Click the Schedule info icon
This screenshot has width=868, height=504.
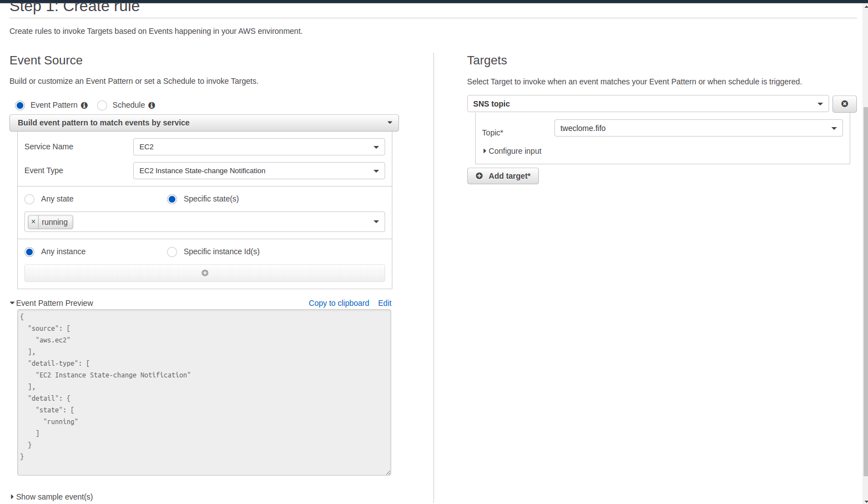pyautogui.click(x=152, y=105)
